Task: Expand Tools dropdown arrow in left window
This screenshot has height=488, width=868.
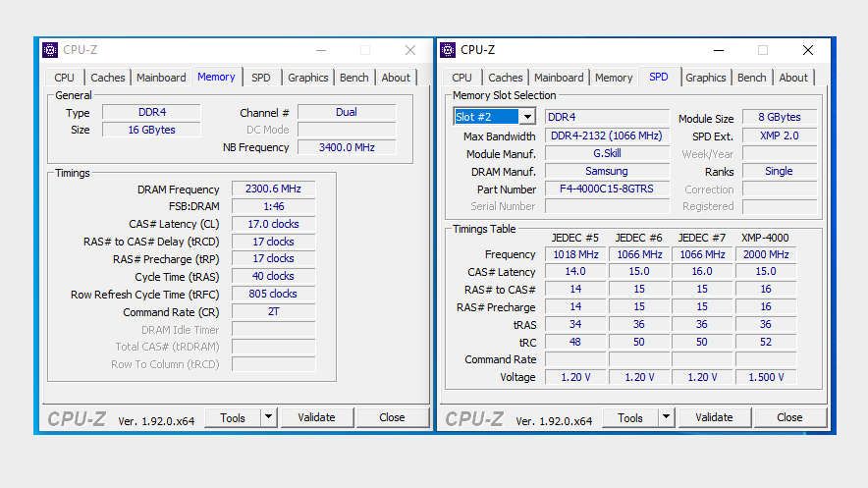Action: [268, 417]
